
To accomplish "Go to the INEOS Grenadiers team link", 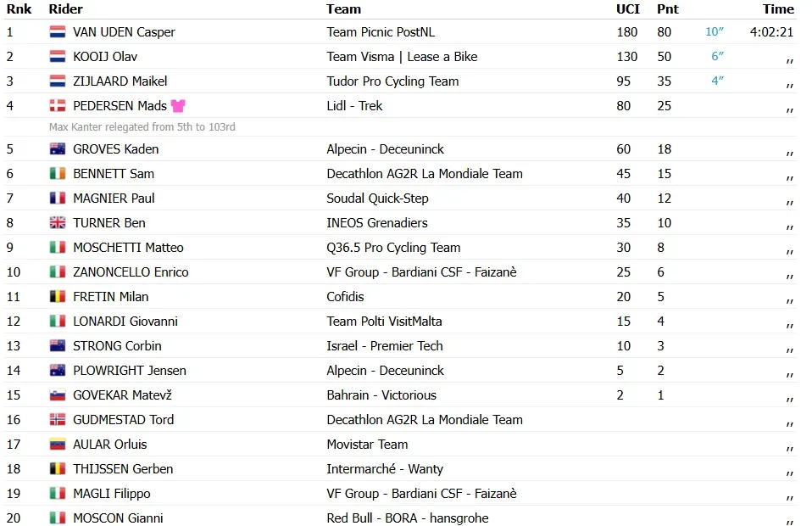I will pyautogui.click(x=377, y=223).
